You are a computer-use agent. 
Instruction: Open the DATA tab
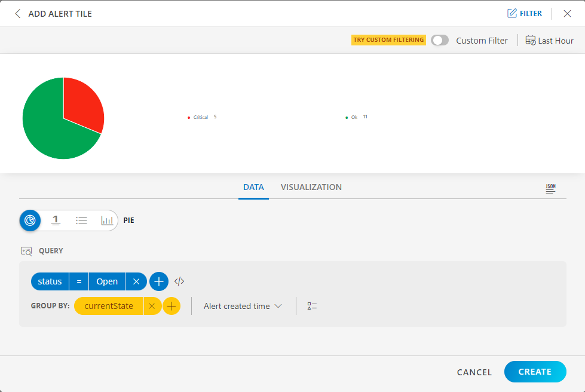[253, 187]
